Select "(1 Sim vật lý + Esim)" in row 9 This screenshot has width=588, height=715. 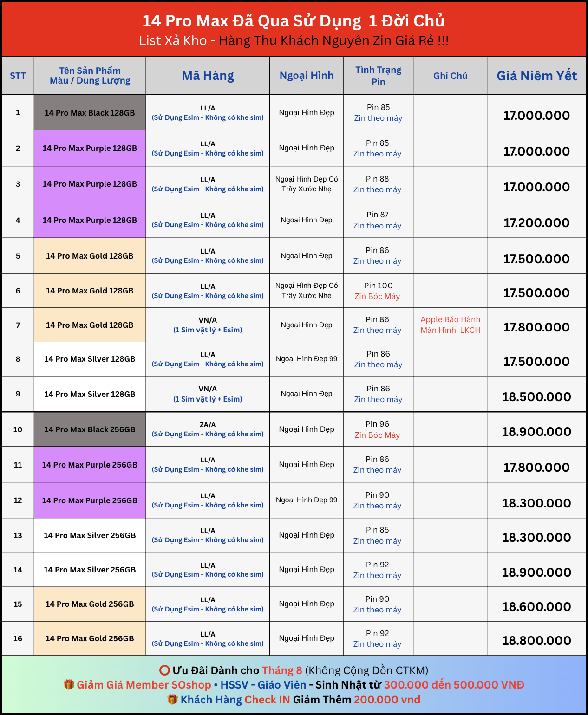click(208, 399)
